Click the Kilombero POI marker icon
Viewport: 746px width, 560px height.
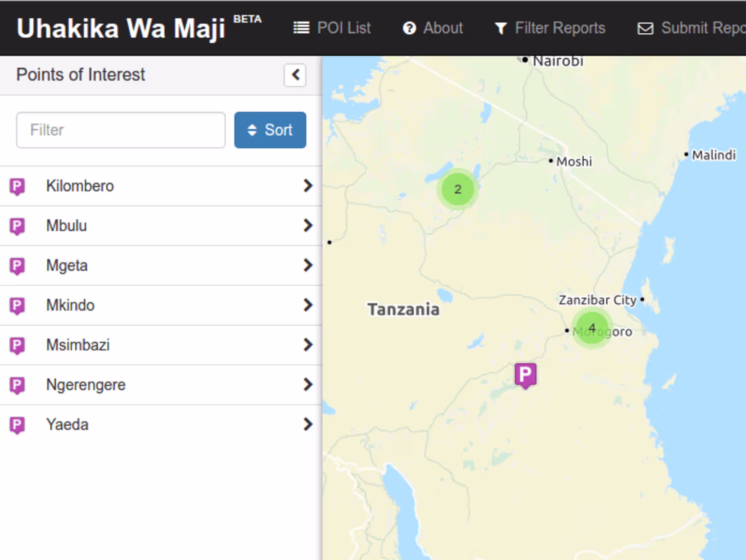point(16,186)
